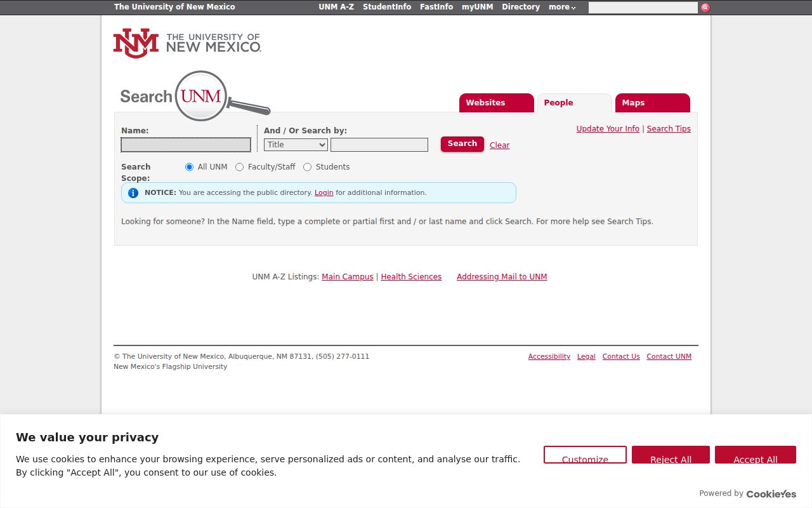The image size is (812, 508).
Task: Open myUNM in top navigation
Action: point(477,7)
